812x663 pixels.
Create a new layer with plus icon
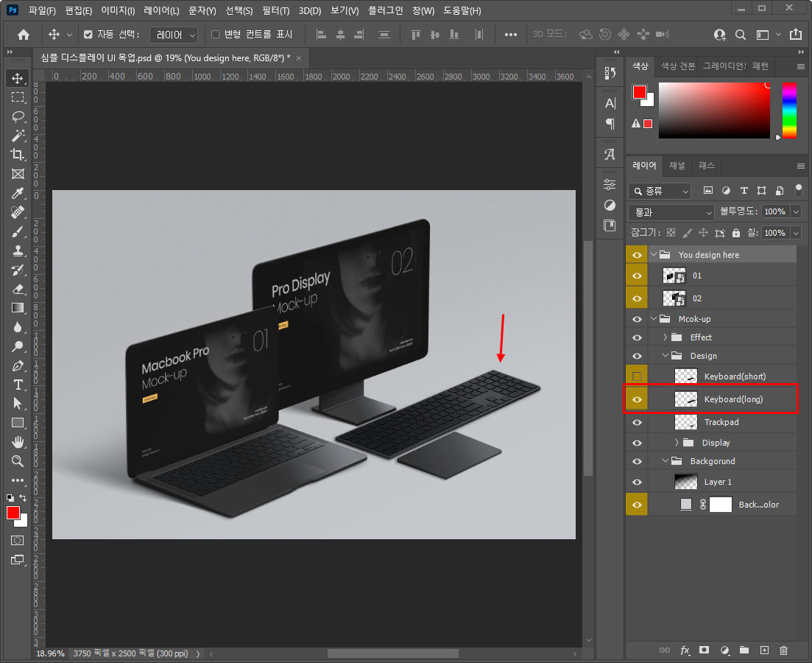tap(764, 650)
